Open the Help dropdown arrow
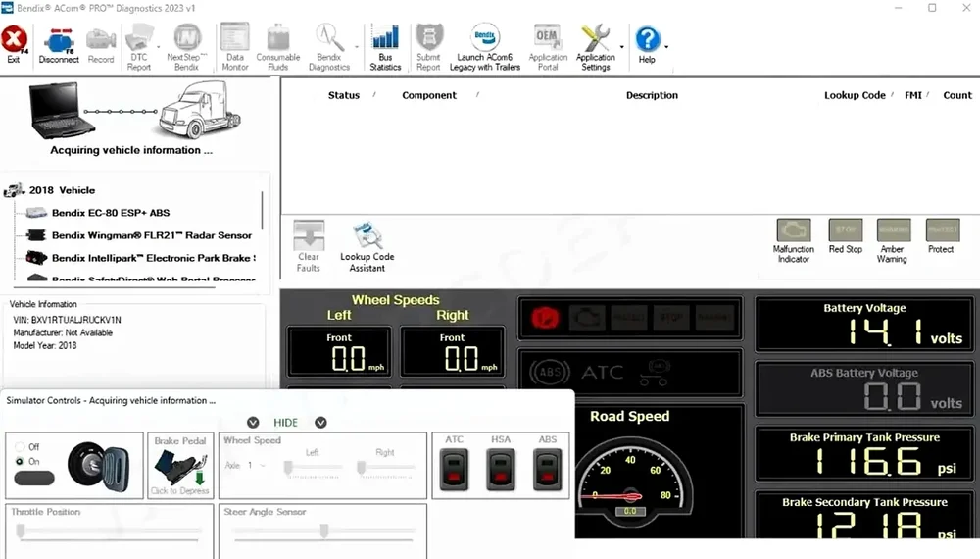 point(667,46)
